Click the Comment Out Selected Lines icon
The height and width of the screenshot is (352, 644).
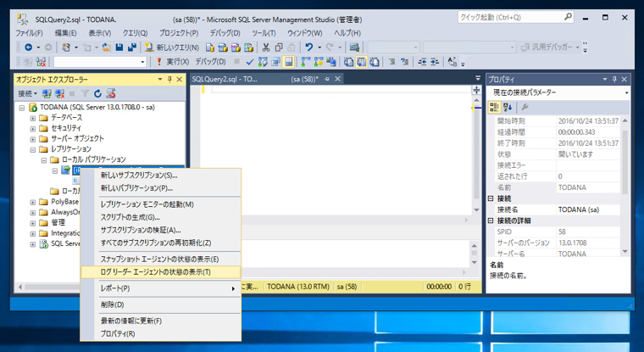[391, 62]
